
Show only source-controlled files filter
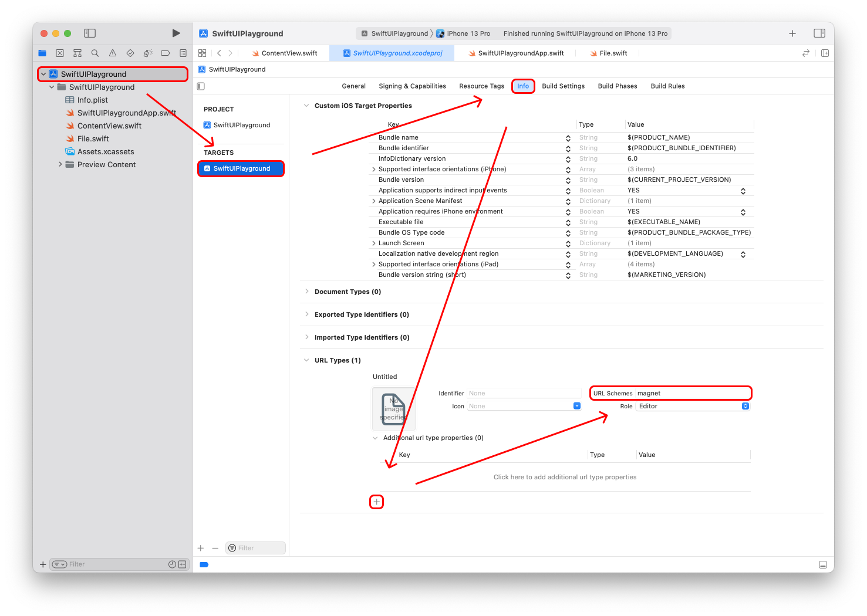click(183, 564)
